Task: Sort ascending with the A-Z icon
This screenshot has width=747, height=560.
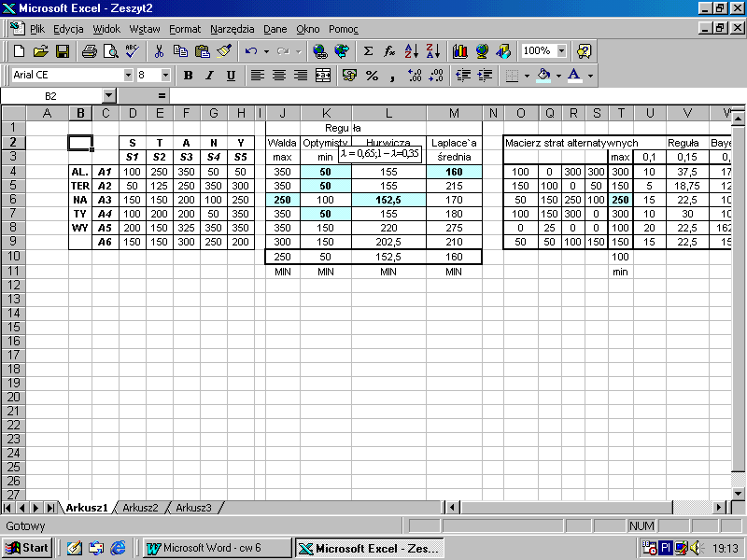Action: coord(412,51)
